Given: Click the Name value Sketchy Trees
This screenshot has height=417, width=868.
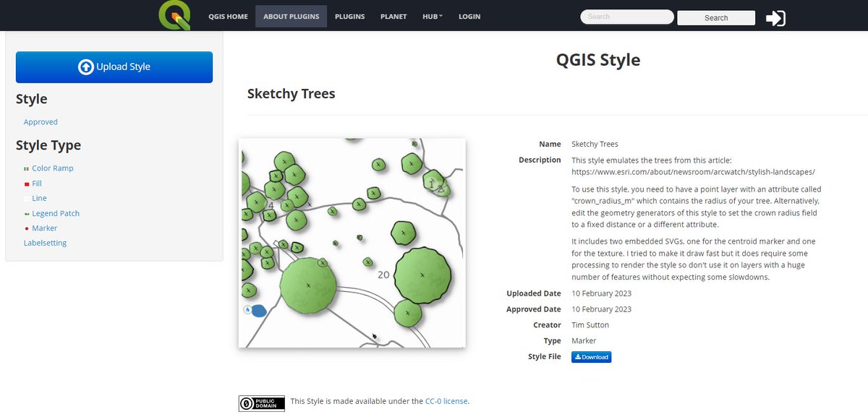Looking at the screenshot, I should pos(595,144).
